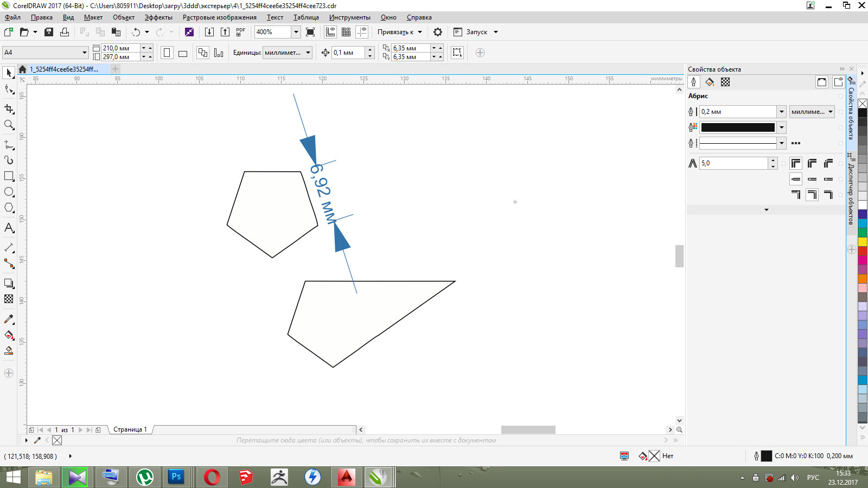Pick yellow swatch in color palette

coord(863,242)
